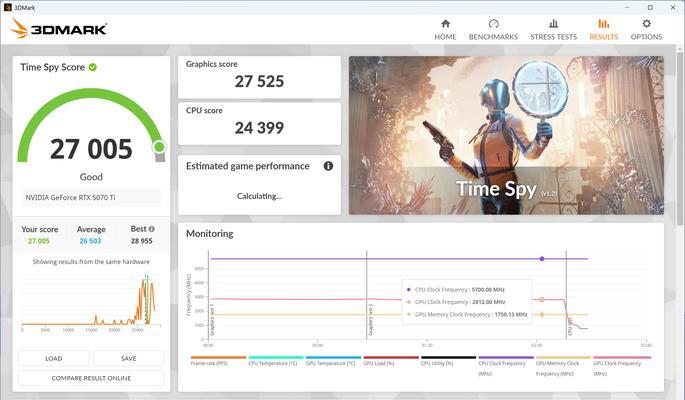685x400 pixels.
Task: Click GPU Clock Frequency tooltip entry
Action: pyautogui.click(x=456, y=302)
